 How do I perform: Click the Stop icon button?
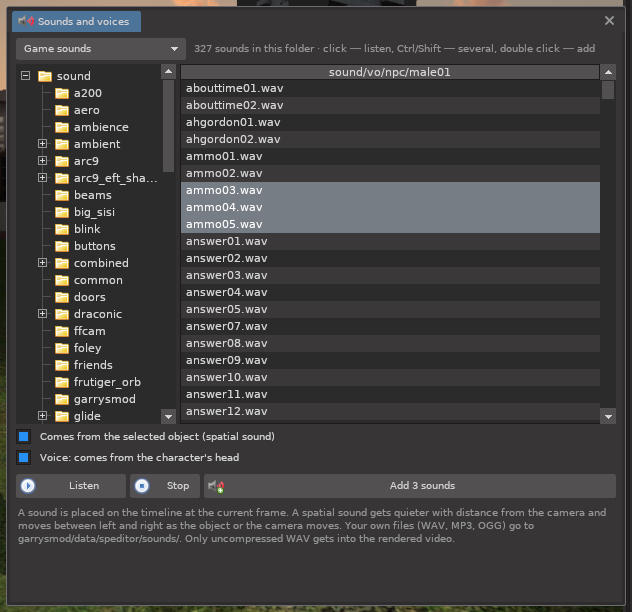tap(142, 486)
